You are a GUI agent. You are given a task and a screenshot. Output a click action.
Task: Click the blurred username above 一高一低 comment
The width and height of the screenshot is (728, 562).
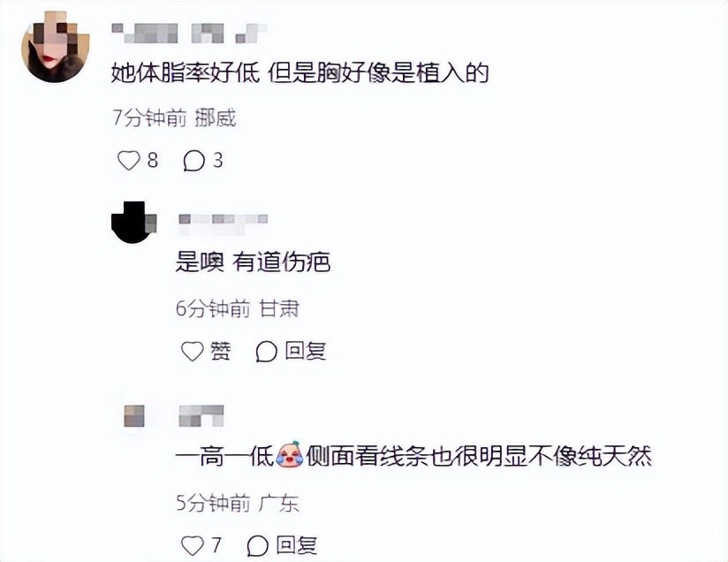pyautogui.click(x=201, y=415)
